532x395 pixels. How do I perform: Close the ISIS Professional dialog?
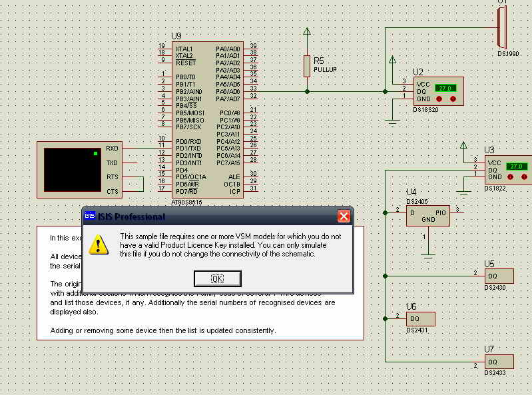pos(344,216)
